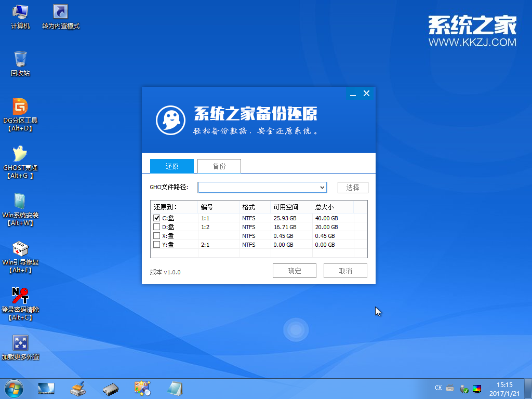Confirm restore with the 确定 button
Screen dimensions: 532x399
click(294, 270)
